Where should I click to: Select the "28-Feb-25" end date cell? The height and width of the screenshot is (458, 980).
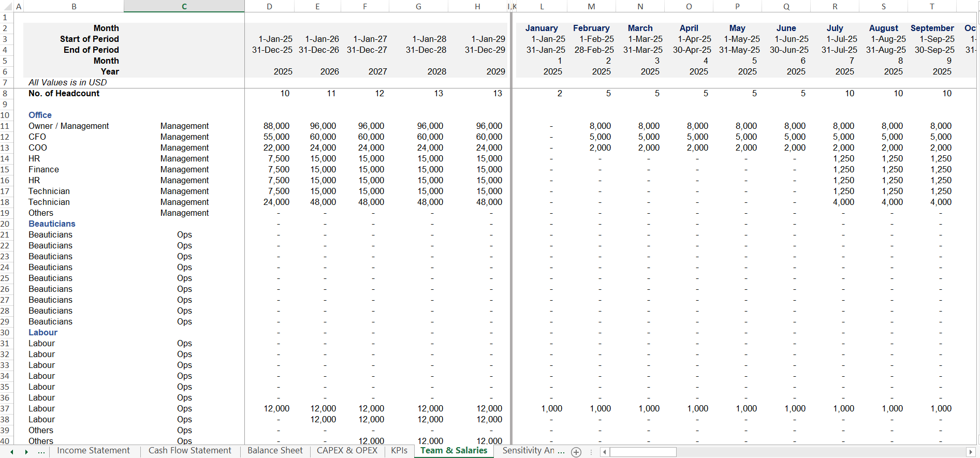[594, 50]
